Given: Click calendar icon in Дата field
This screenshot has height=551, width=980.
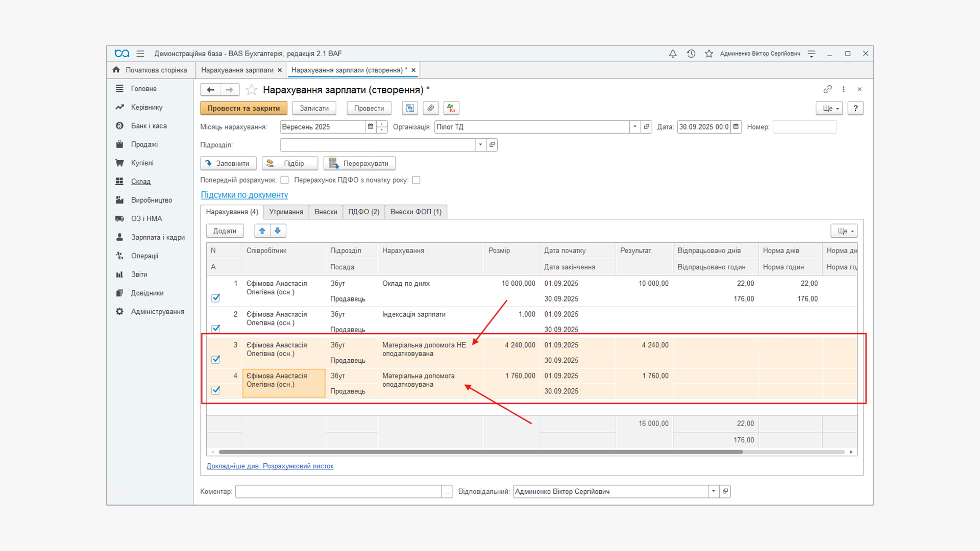Looking at the screenshot, I should click(736, 127).
